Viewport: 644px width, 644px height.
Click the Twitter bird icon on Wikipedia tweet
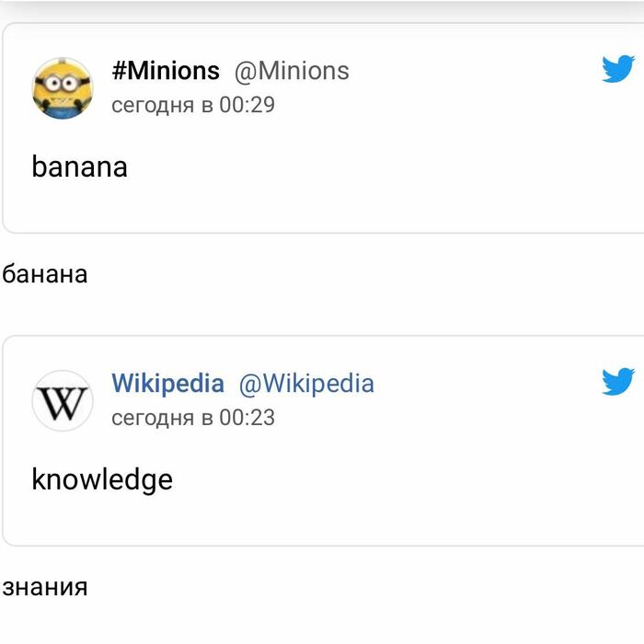coord(617,381)
